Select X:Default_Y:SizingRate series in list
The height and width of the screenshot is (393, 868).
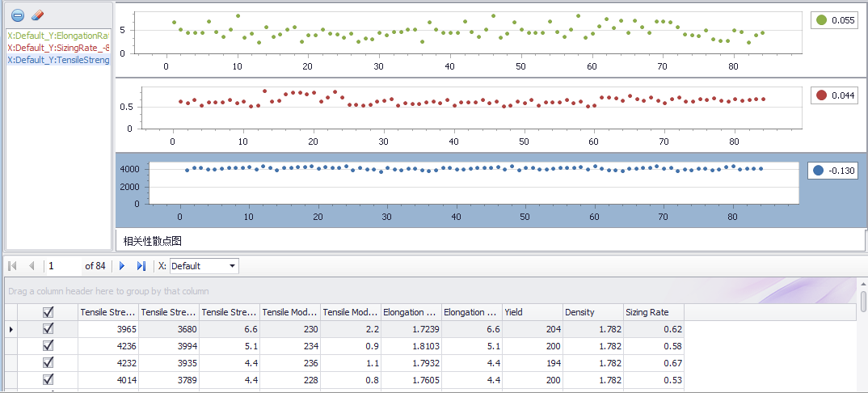(59, 47)
